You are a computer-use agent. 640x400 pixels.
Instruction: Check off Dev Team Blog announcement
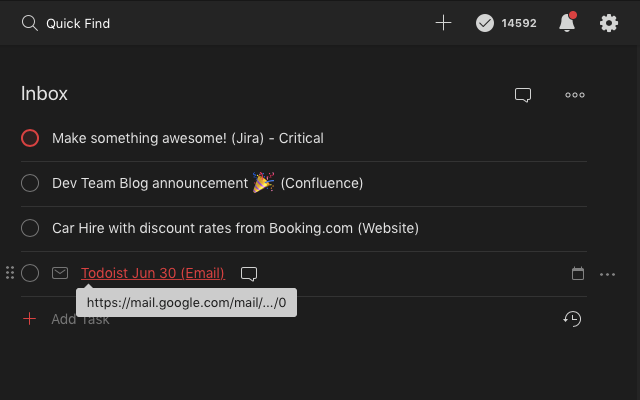30,183
